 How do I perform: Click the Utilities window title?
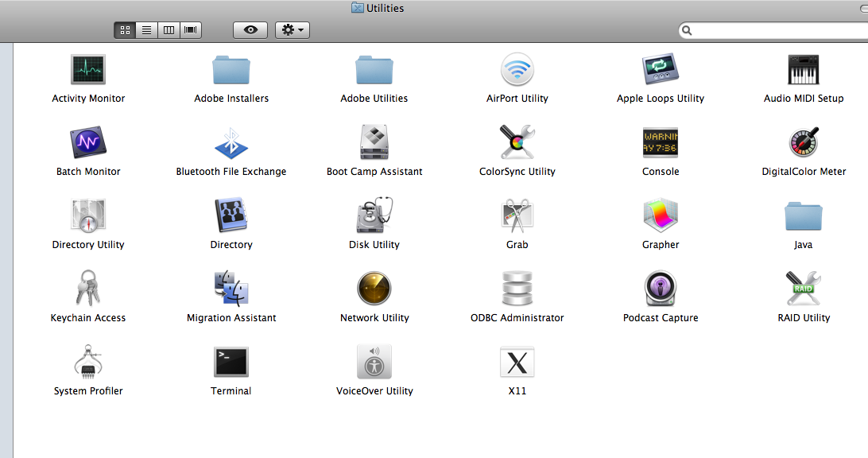[385, 8]
